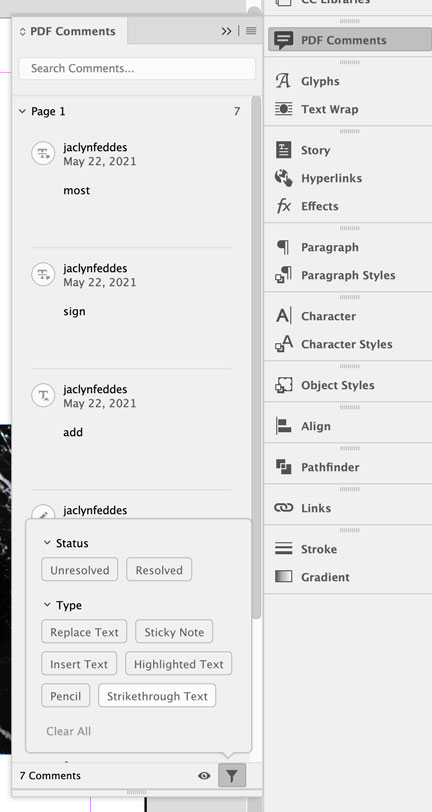Screen dimensions: 432x812
Task: Open the Pathfinder panel icon
Action: point(283,467)
